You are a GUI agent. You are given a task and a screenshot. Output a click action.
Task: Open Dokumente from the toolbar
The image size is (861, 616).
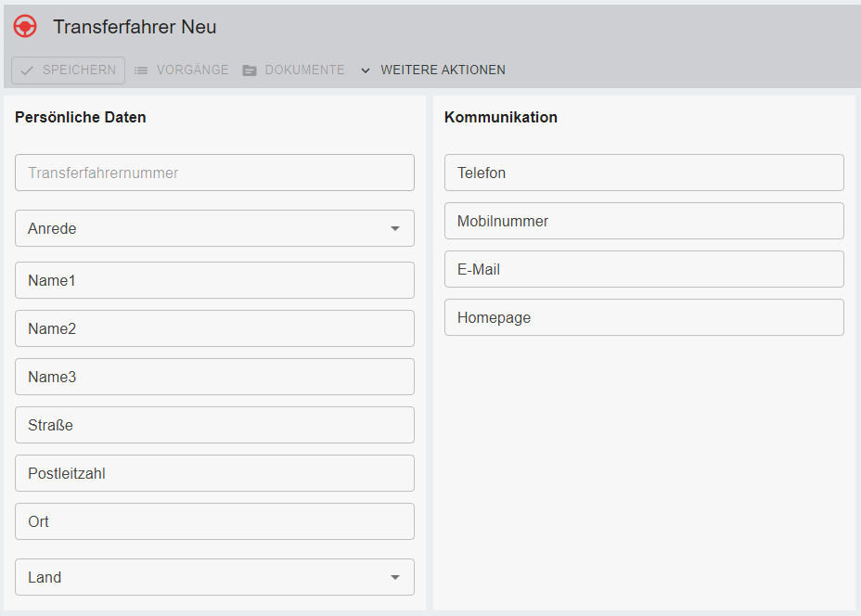pyautogui.click(x=304, y=71)
